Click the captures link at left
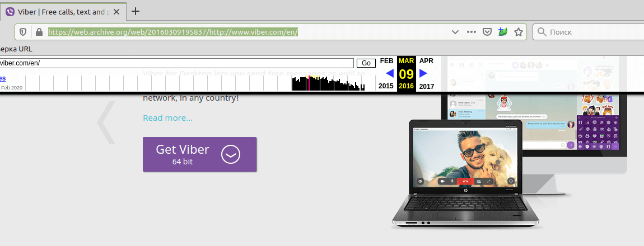Image resolution: width=644 pixels, height=246 pixels. pyautogui.click(x=3, y=78)
